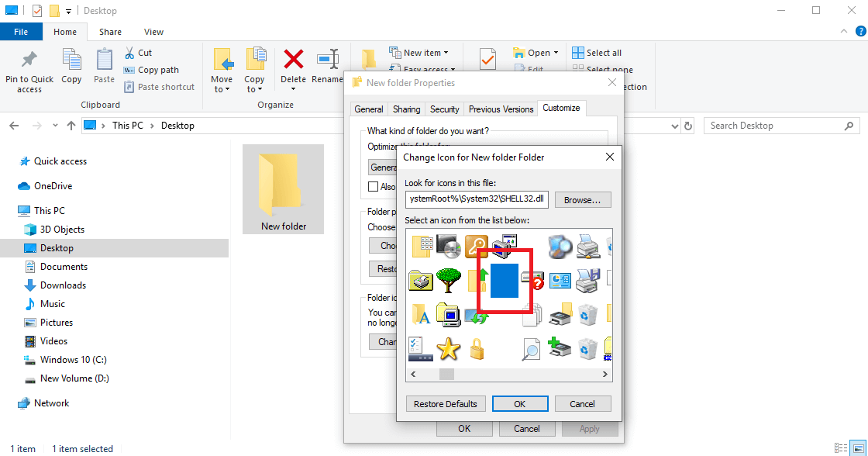868x456 pixels.
Task: Click icon list scrollbar left arrow
Action: point(413,375)
